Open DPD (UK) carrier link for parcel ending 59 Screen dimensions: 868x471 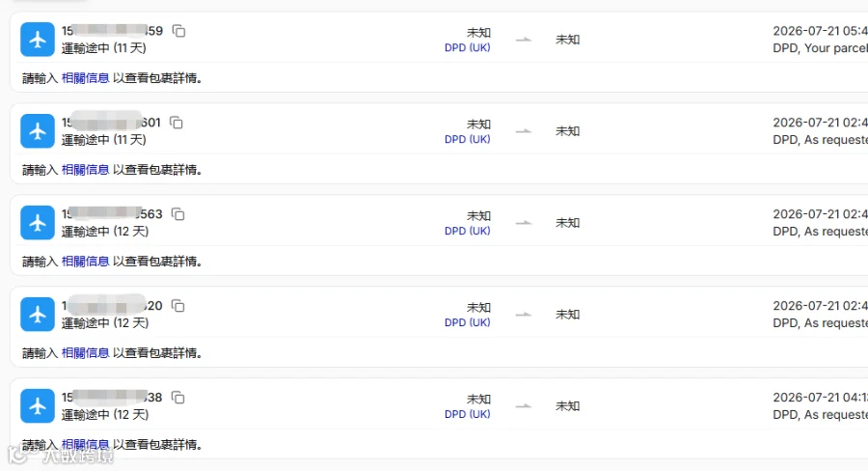467,47
